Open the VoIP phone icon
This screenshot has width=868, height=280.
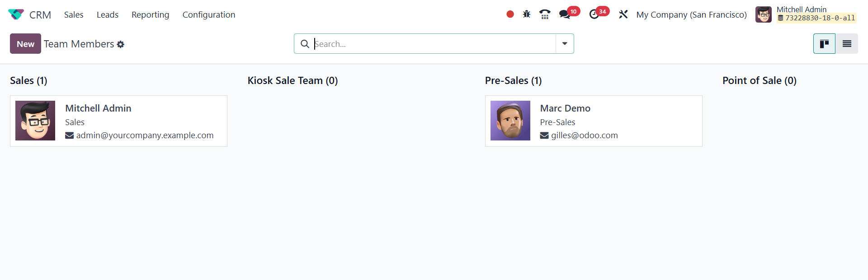545,14
